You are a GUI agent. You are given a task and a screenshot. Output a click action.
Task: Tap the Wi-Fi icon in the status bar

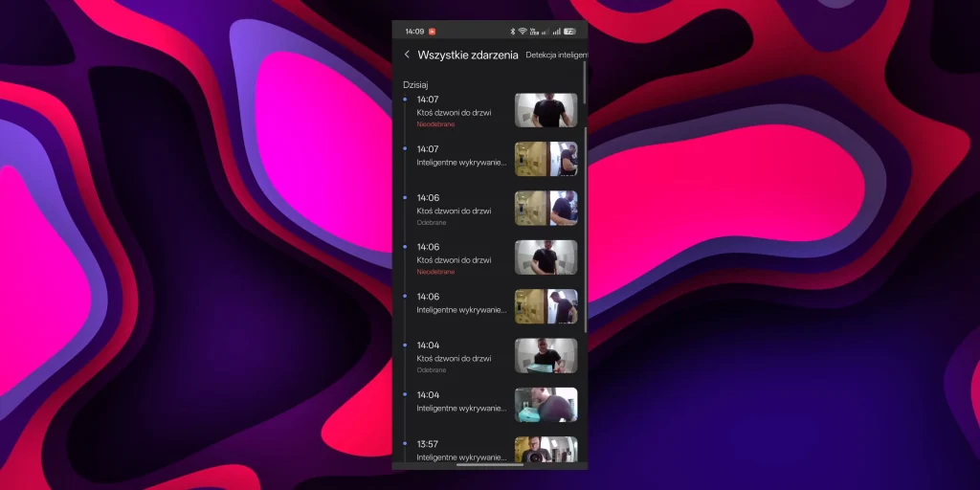(523, 32)
